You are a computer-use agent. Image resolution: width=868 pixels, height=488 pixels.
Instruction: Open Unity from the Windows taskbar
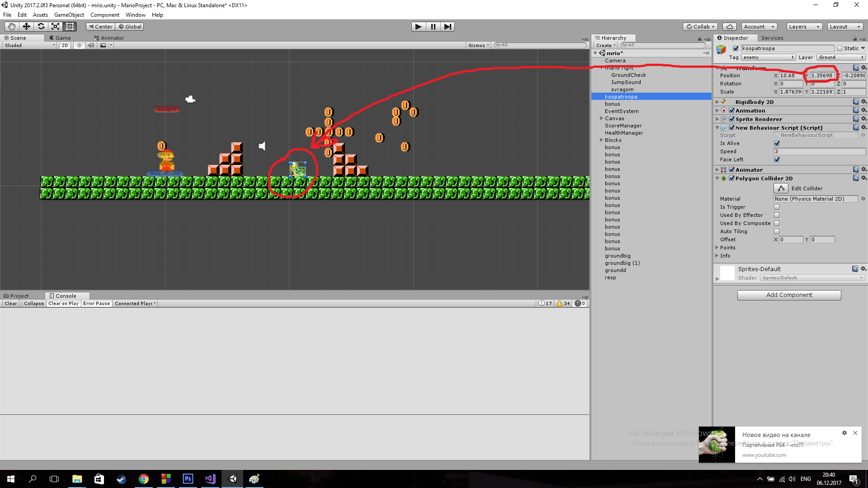[232, 479]
